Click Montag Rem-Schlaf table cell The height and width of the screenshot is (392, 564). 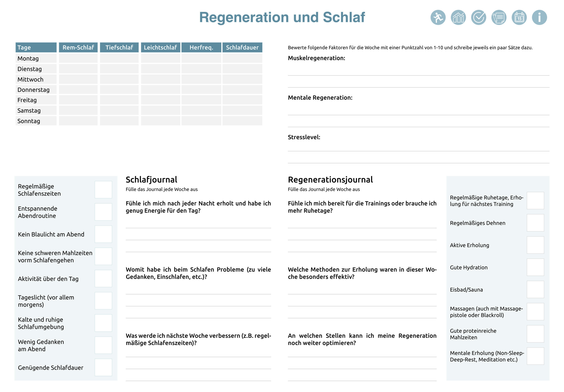pos(78,58)
